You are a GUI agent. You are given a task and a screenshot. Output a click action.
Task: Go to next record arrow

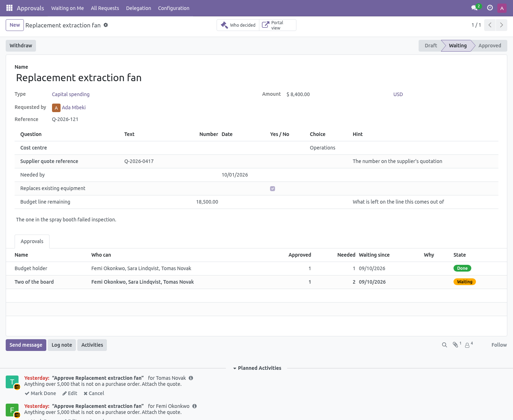pos(502,25)
